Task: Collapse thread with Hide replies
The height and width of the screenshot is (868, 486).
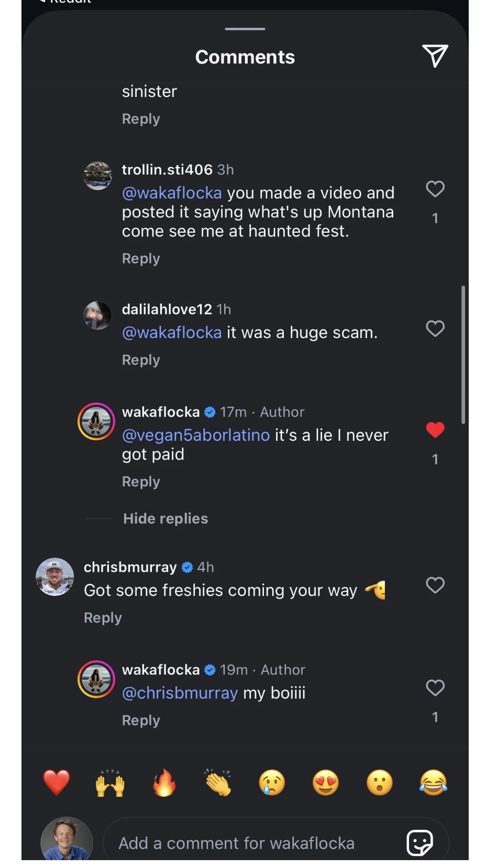Action: 165,518
